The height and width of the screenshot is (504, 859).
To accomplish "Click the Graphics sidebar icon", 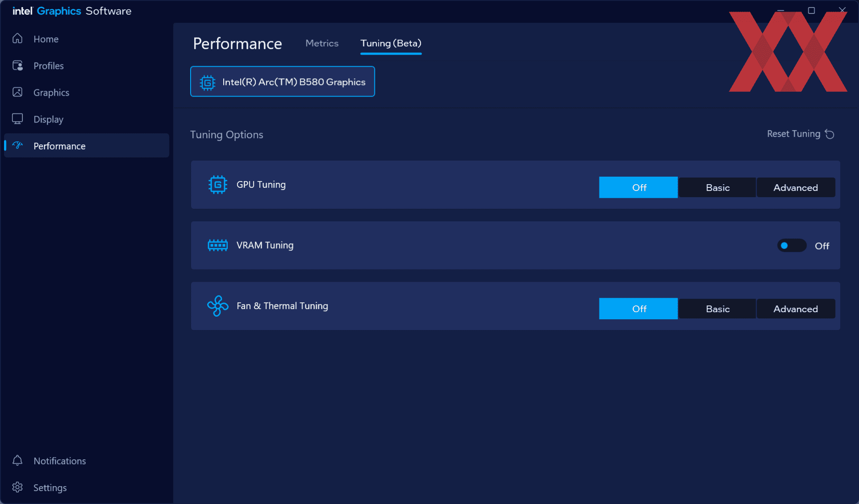I will [x=17, y=92].
